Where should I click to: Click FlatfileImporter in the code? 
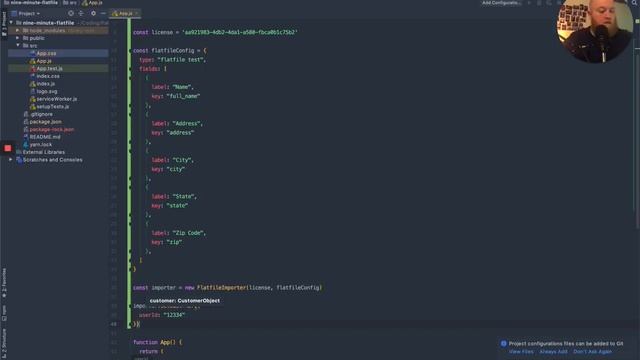point(222,288)
